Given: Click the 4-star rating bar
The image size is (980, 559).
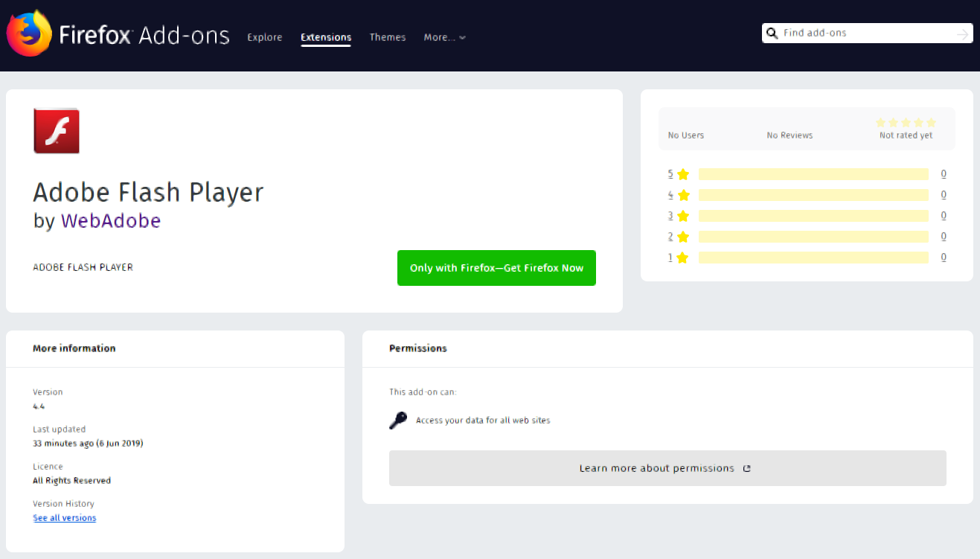Looking at the screenshot, I should pos(813,195).
